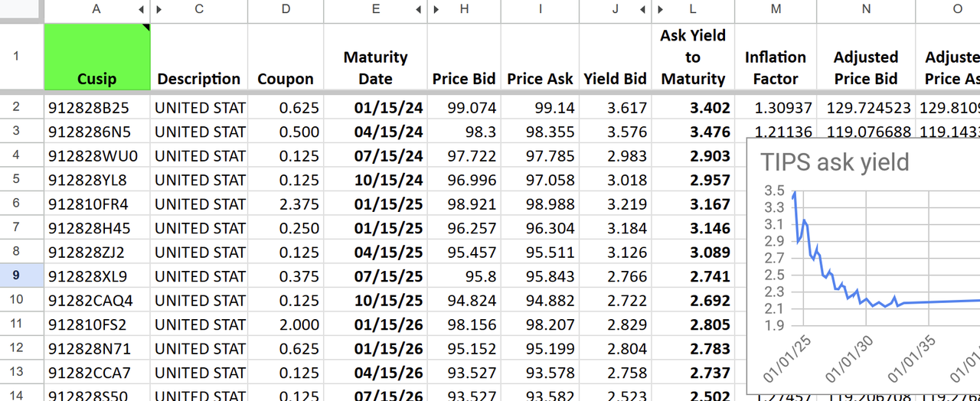
Task: Select column M header
Action: pos(776,9)
